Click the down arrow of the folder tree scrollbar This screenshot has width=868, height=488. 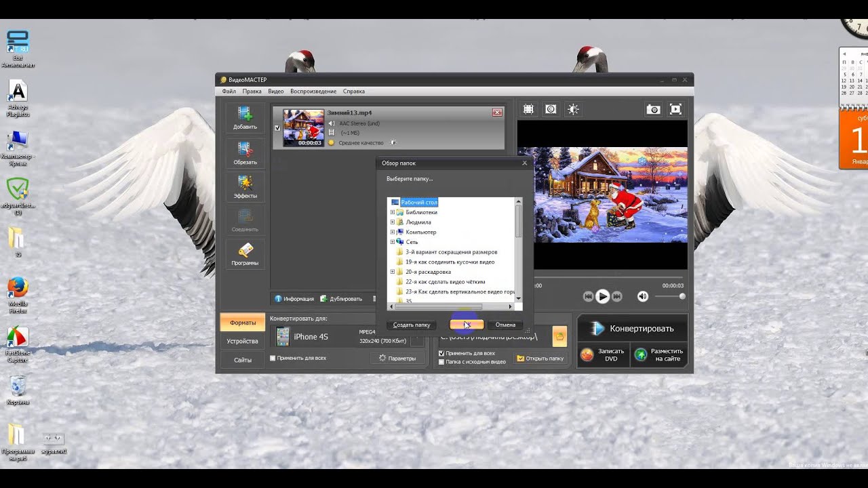pyautogui.click(x=519, y=298)
